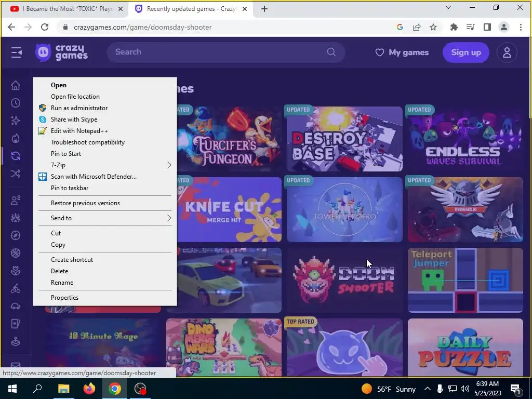Open Card games sidebar icon
Screen dimensions: 532x399
(16, 324)
